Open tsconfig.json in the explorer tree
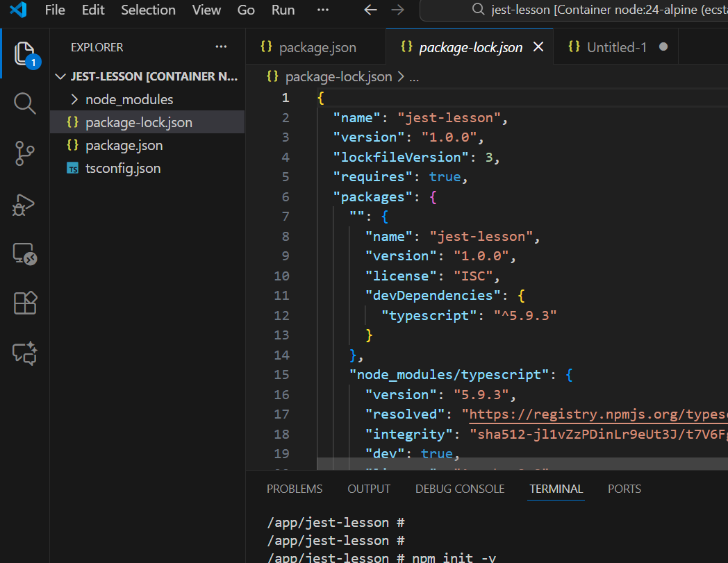Screen dimensions: 728x563 click(x=148, y=168)
